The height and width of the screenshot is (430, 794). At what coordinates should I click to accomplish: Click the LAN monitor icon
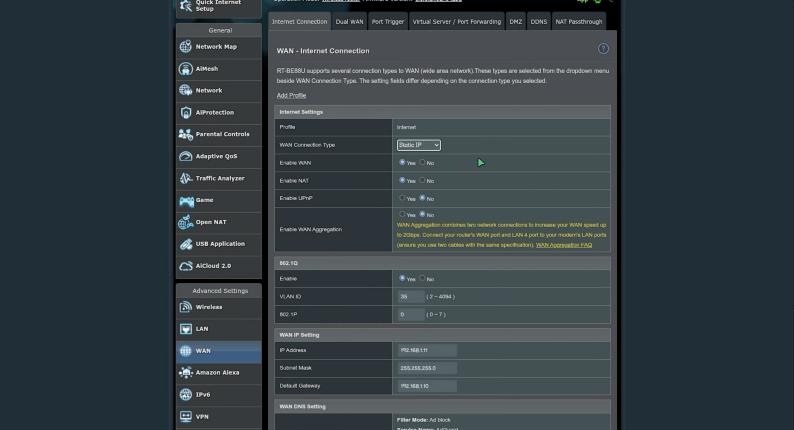click(186, 329)
